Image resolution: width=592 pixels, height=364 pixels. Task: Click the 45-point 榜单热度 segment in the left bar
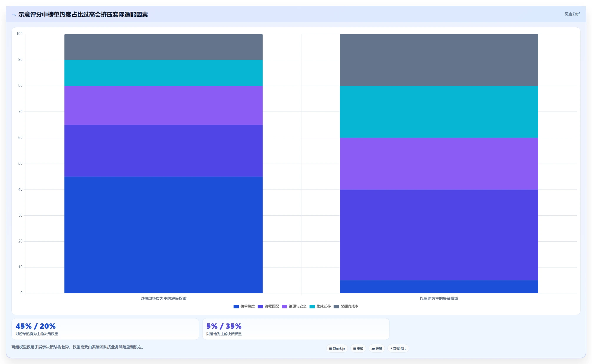coord(163,235)
